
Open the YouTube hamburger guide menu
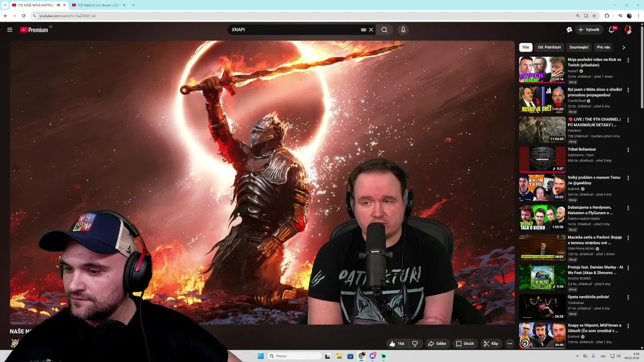pos(10,30)
